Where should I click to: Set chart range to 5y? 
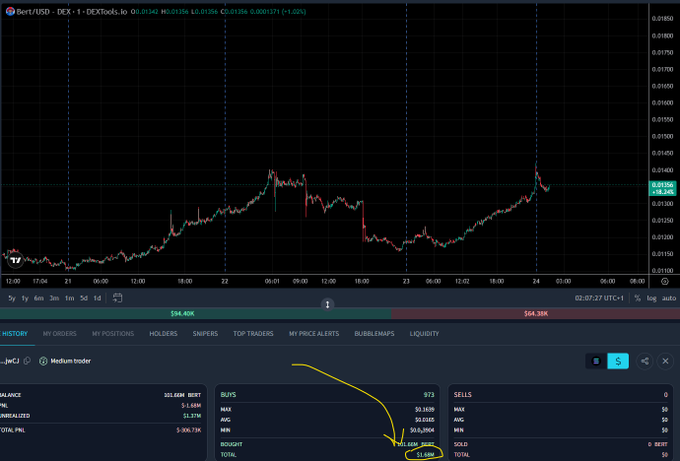(x=12, y=298)
